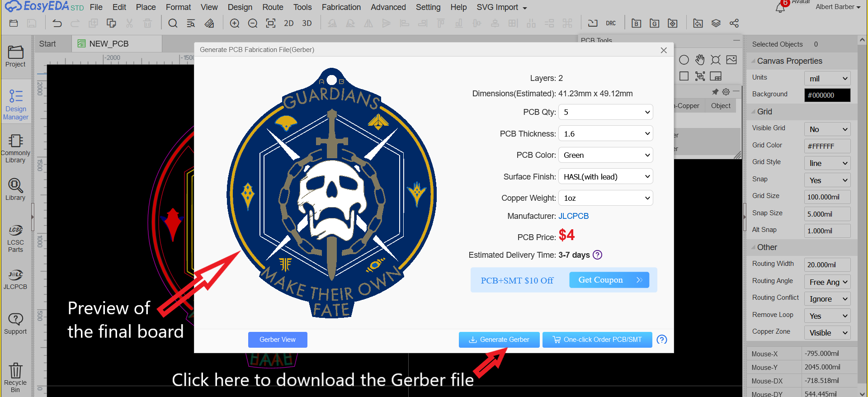Open the PCB Color dropdown
868x397 pixels.
[x=606, y=155]
